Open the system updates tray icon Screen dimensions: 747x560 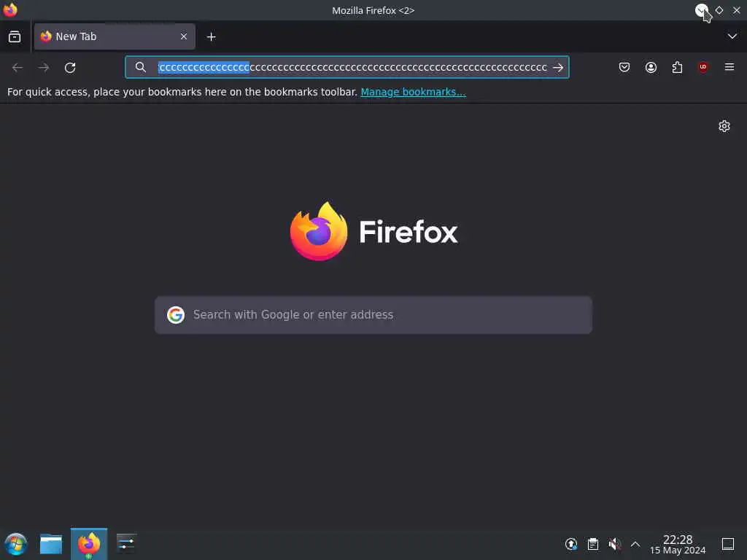point(570,544)
